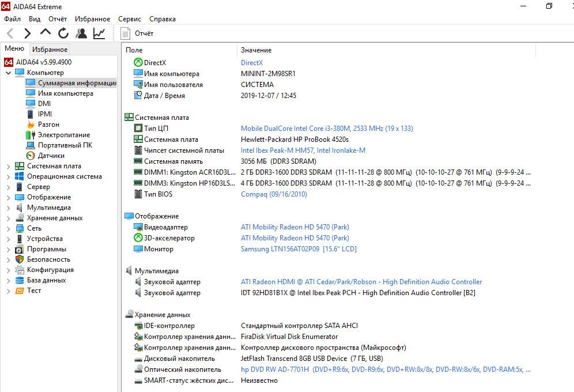Select the DMI item in the tree
574x392 pixels.
pyautogui.click(x=44, y=104)
